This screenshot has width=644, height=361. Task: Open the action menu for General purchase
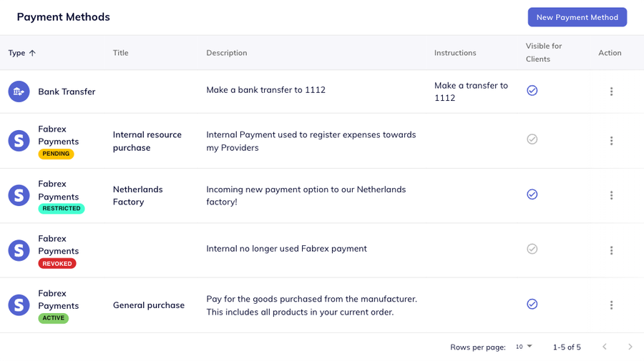click(611, 305)
